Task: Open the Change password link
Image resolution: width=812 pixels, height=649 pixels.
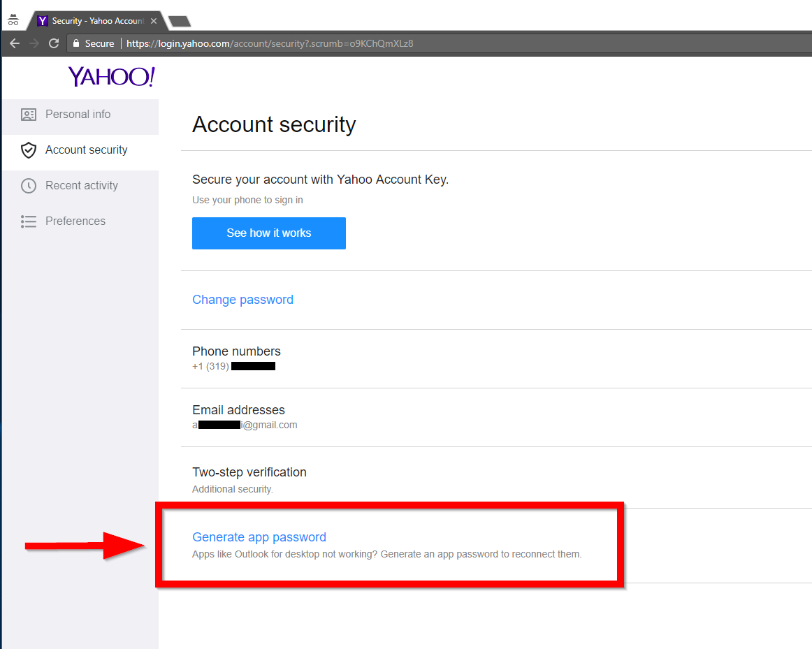Action: pyautogui.click(x=242, y=300)
